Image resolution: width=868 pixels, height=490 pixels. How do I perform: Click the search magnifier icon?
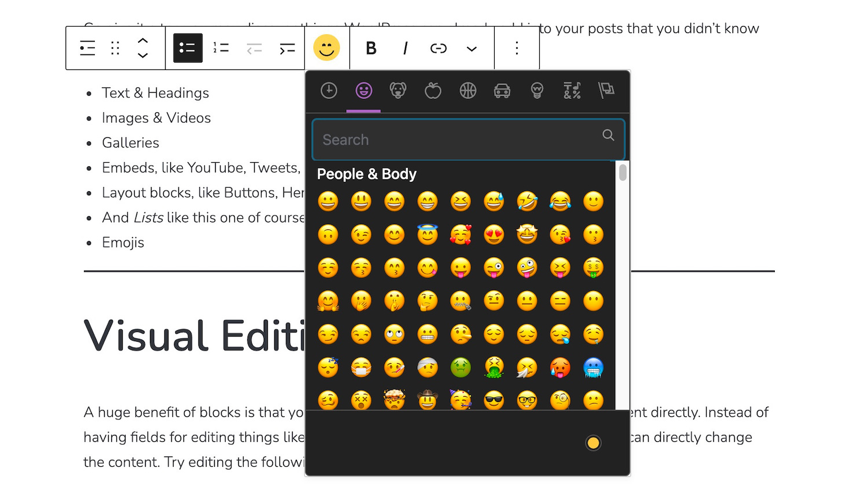coord(608,135)
